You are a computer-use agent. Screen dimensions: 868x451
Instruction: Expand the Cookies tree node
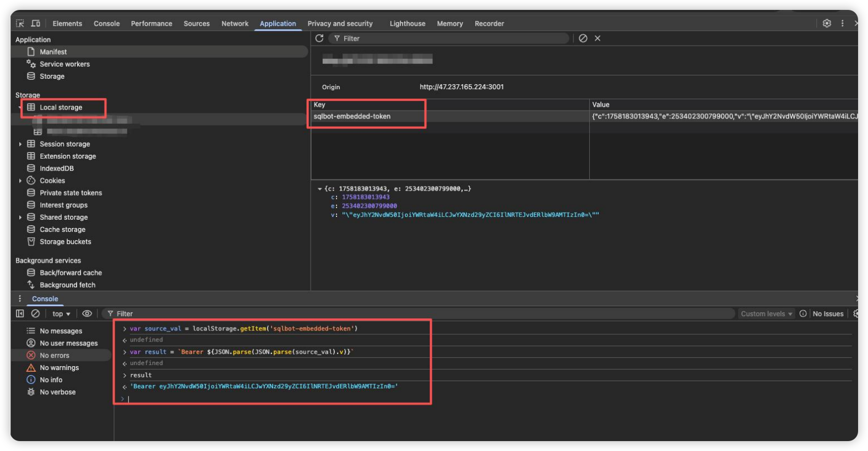click(20, 181)
